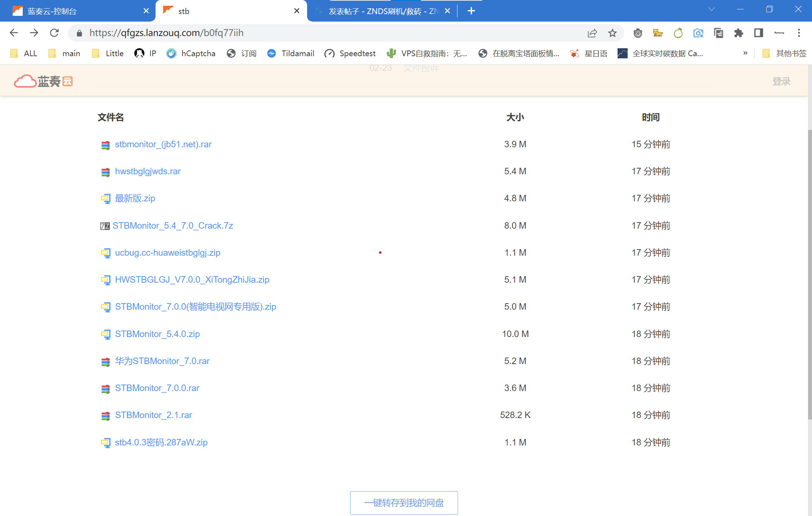Open 华为STBMonitor_7.0.rar file link
This screenshot has height=516, width=812.
[x=162, y=361]
